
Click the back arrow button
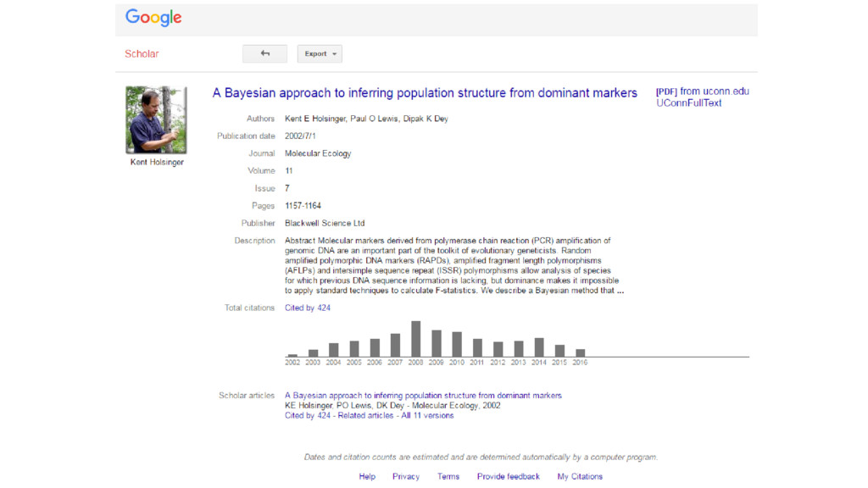pos(264,53)
